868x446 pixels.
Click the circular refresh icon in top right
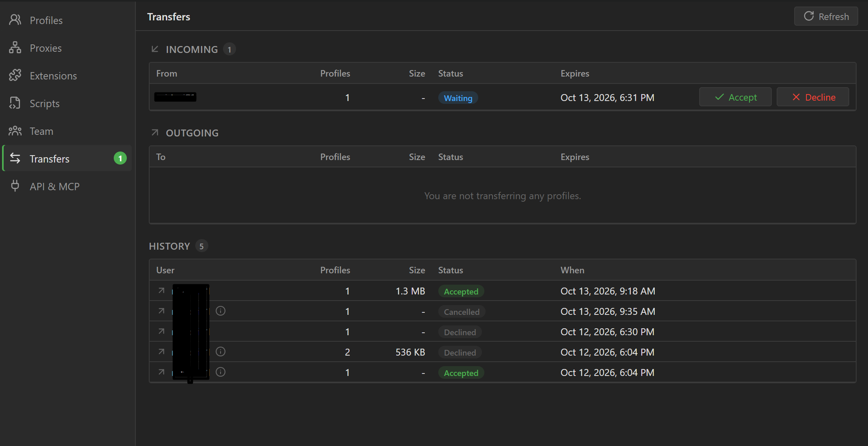pos(809,16)
